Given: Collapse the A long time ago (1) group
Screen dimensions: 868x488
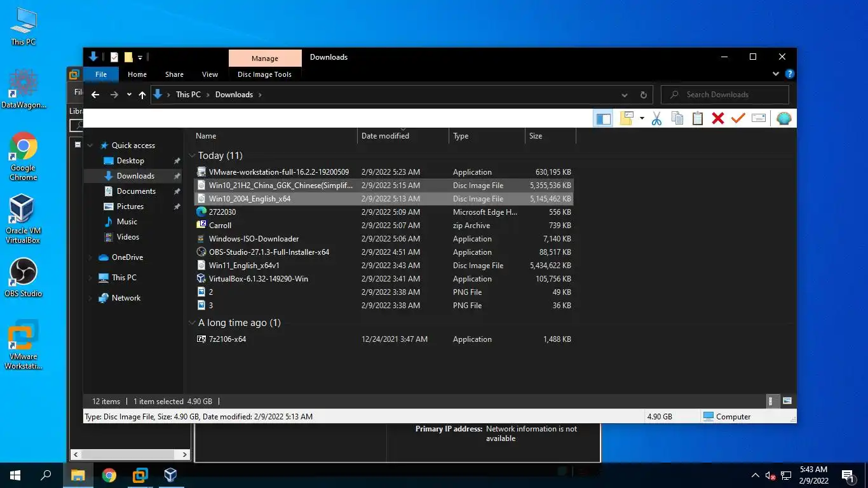Looking at the screenshot, I should click(192, 323).
